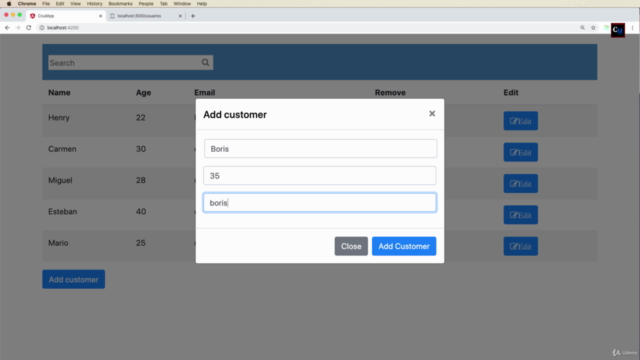Click age value 40 in Esteban's row
The width and height of the screenshot is (640, 360).
point(141,211)
